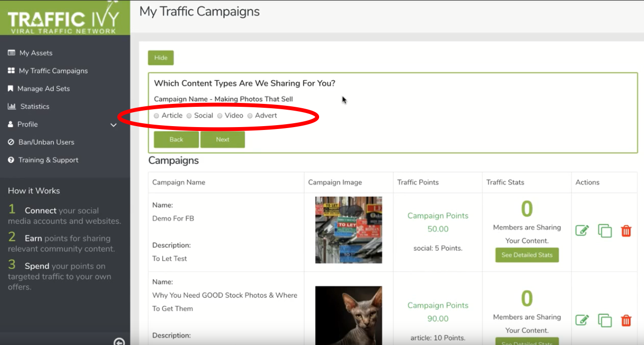
Task: Click the "To Let Test" description
Action: [x=170, y=259]
